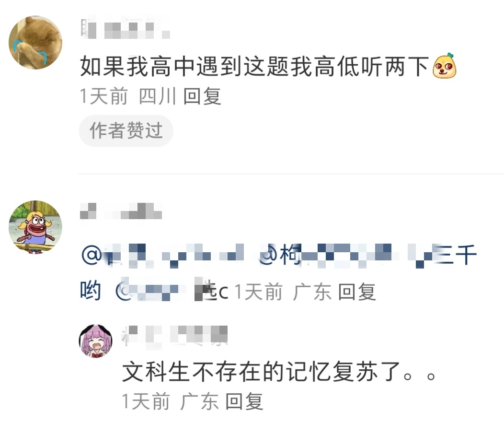The image size is (504, 422).
Task: Open the cartoon fish avatar profile
Action: (35, 227)
